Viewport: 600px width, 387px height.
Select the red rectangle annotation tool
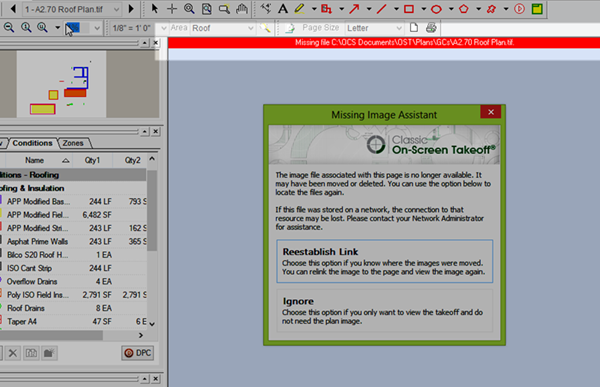[x=409, y=8]
